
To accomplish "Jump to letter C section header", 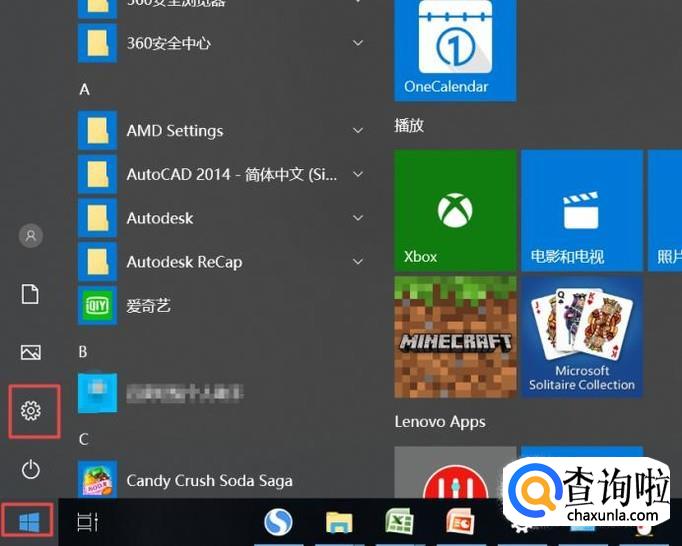I will pos(84,439).
